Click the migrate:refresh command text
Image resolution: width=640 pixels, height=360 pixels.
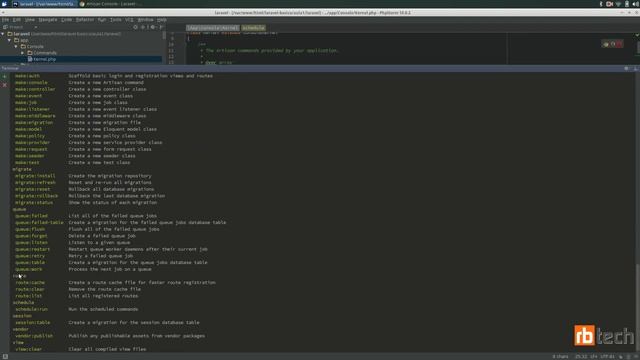tap(35, 182)
